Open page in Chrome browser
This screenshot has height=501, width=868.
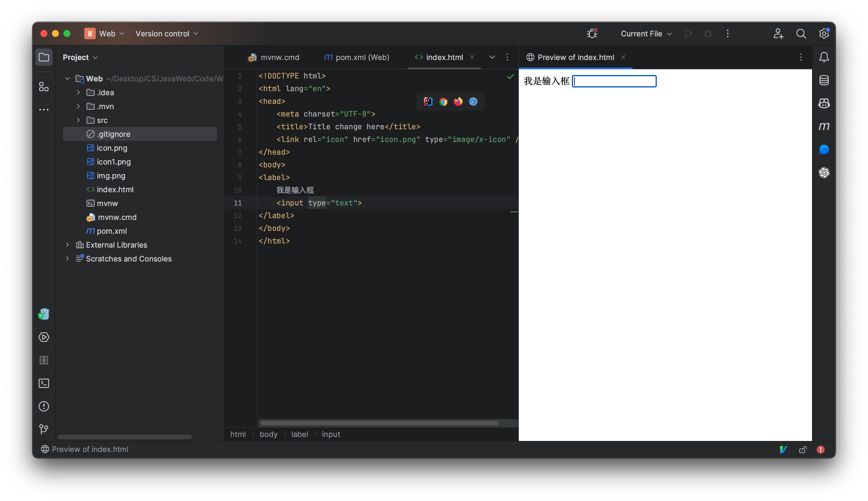(443, 102)
